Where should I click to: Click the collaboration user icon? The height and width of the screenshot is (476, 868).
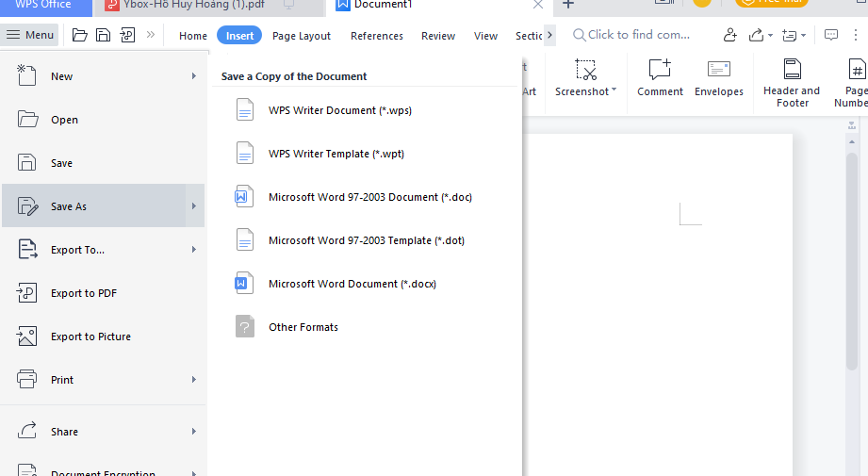pyautogui.click(x=730, y=36)
